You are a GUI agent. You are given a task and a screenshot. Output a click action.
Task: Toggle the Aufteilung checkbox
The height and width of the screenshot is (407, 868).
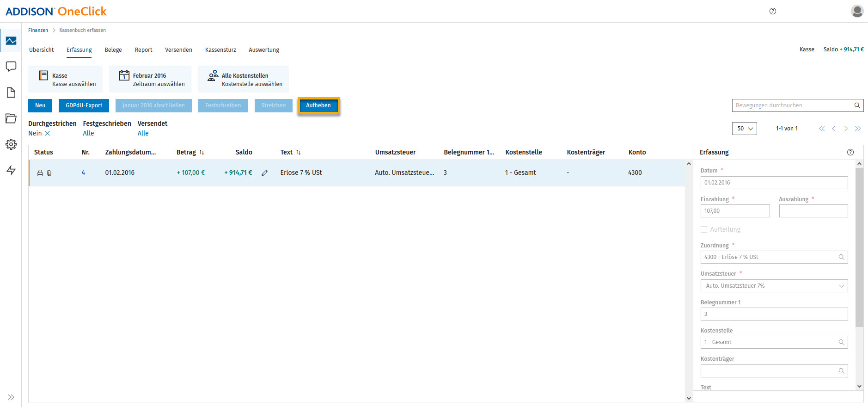(704, 229)
